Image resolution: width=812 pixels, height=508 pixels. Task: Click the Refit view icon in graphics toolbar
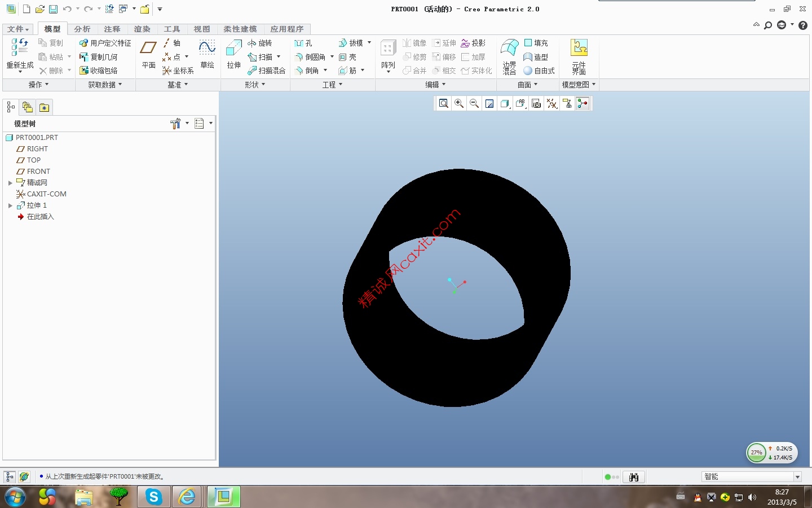click(x=444, y=103)
